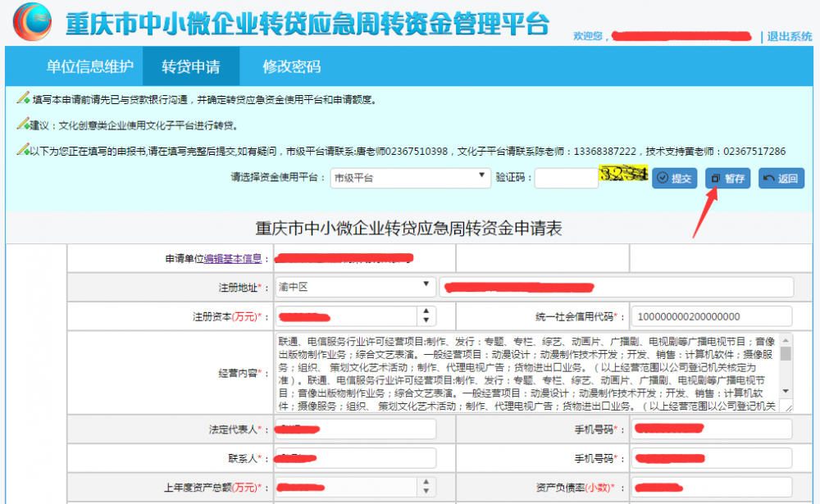Screen dimensions: 820x504
Task: Open the 资金使用平台 dropdown showing 市级平台
Action: (410, 179)
